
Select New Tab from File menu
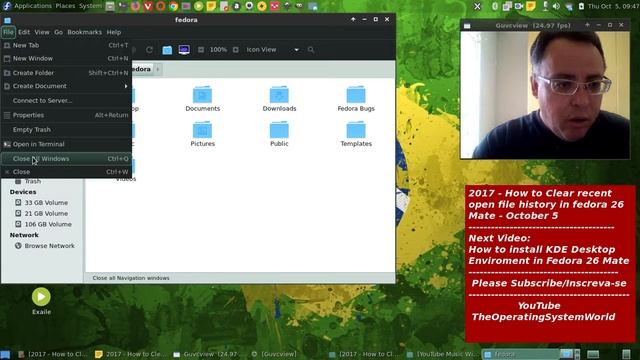(66, 45)
